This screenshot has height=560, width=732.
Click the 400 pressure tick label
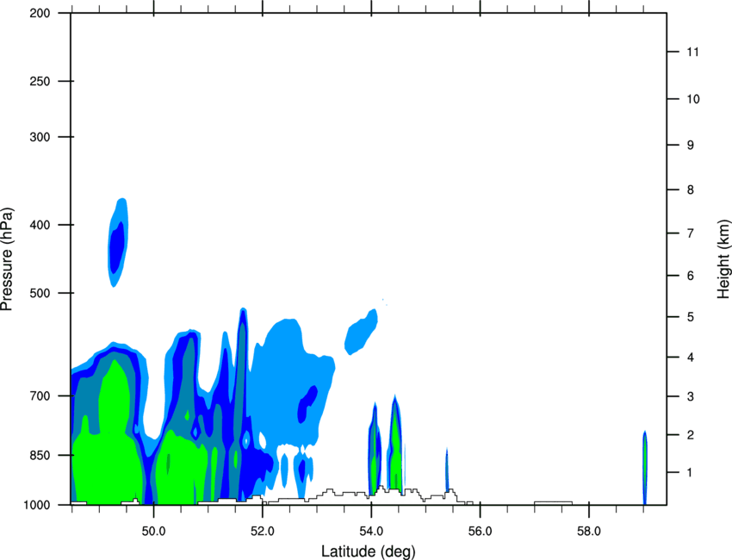pos(40,225)
